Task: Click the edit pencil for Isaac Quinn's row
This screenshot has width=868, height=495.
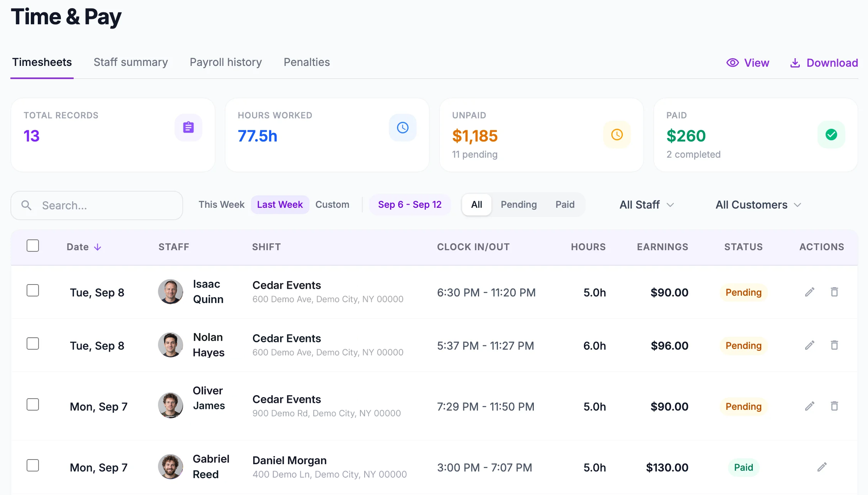Action: click(x=810, y=292)
